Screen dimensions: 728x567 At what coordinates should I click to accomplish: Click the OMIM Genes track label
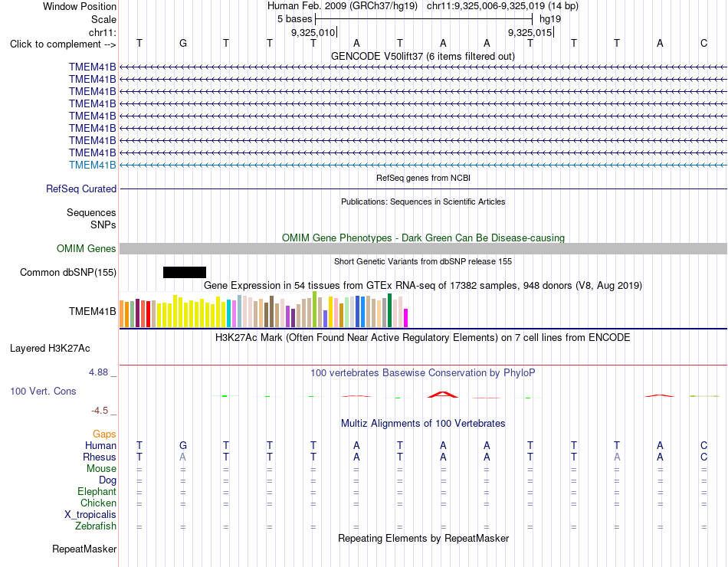pyautogui.click(x=87, y=248)
